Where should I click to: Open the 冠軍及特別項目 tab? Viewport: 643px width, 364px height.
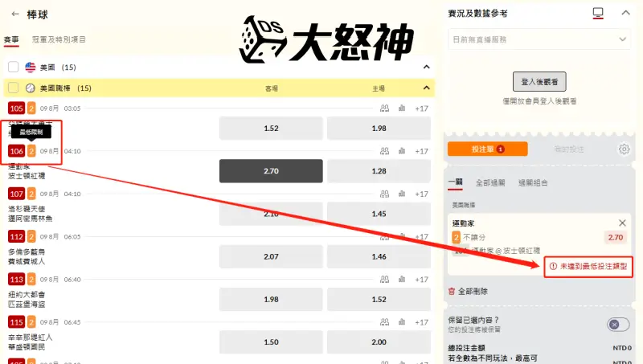[59, 39]
